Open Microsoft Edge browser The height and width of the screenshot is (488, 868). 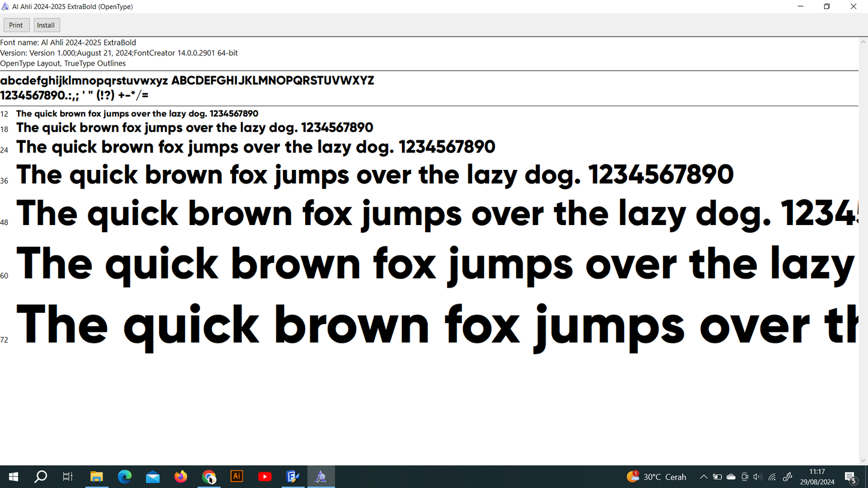click(x=125, y=477)
